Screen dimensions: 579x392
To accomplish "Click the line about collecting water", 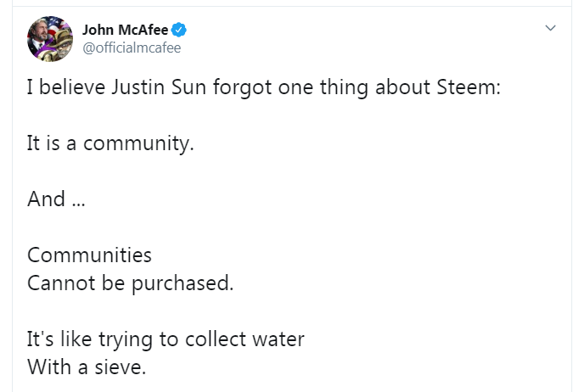I will [166, 339].
